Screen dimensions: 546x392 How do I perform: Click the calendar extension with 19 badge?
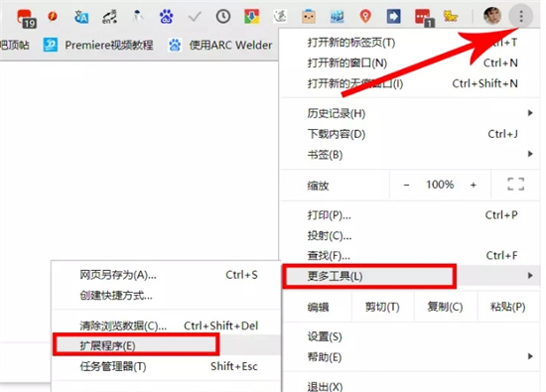[27, 18]
